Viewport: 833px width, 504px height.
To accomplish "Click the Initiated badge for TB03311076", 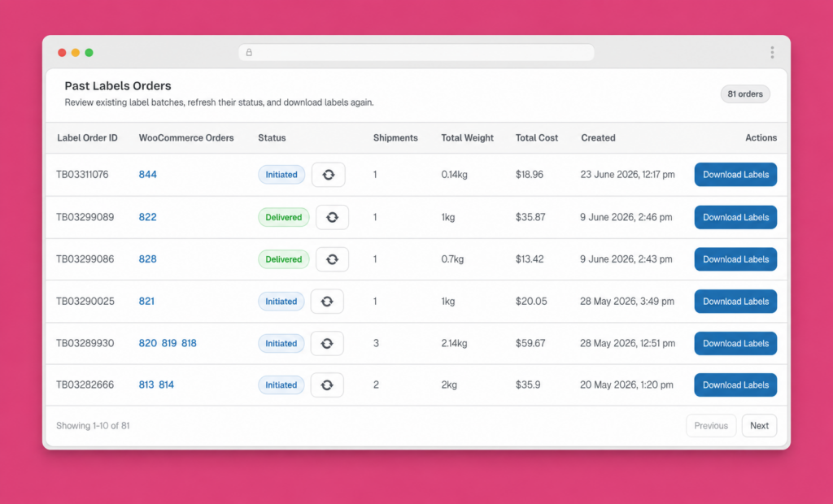I will coord(281,175).
